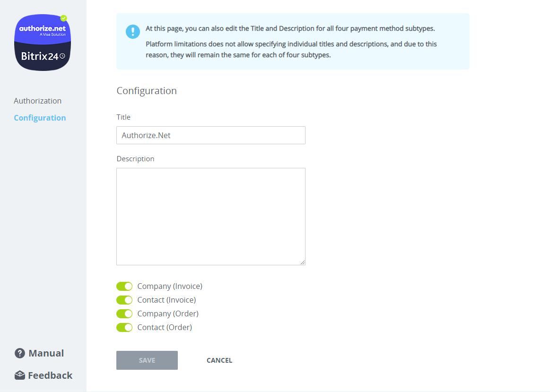Toggle the Contact (Order) switch

pyautogui.click(x=124, y=327)
